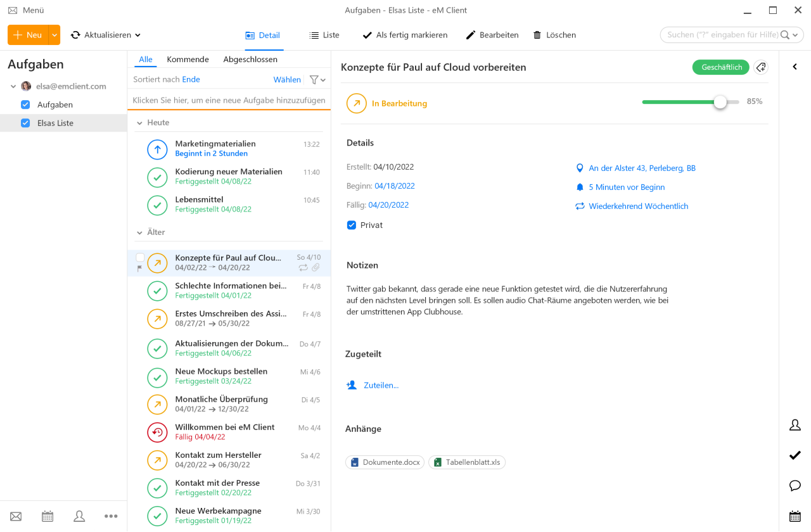
Task: Uncheck Elsas Liste in the sidebar
Action: pyautogui.click(x=25, y=123)
